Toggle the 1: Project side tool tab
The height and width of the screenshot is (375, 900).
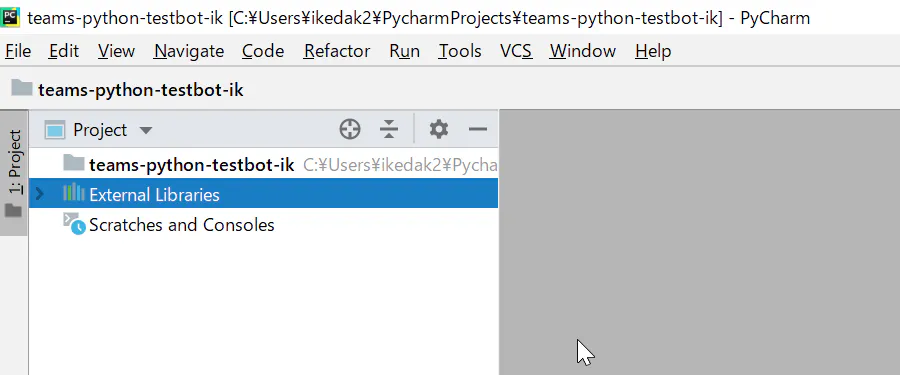[x=14, y=173]
